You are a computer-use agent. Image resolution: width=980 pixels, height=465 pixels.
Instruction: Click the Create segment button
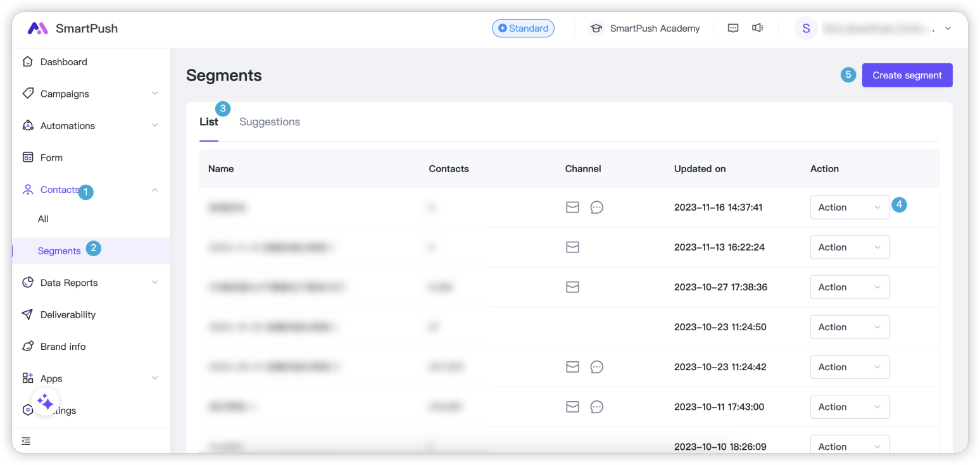(907, 75)
